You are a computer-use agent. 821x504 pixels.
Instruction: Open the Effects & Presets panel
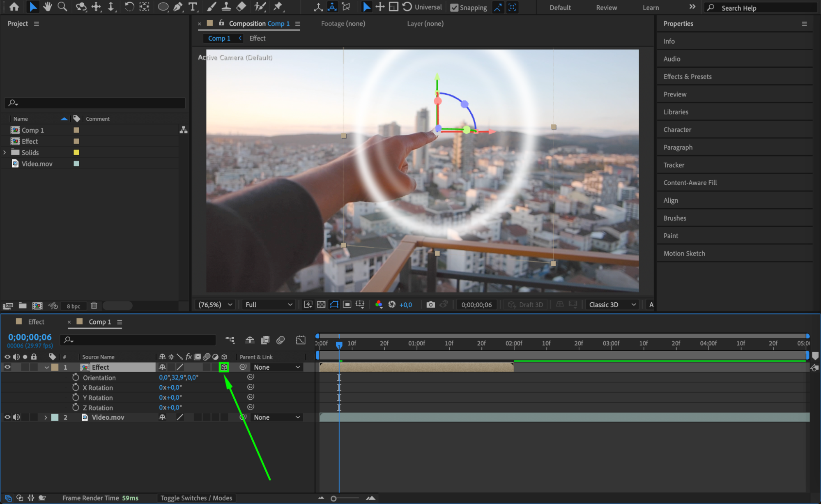pos(687,76)
